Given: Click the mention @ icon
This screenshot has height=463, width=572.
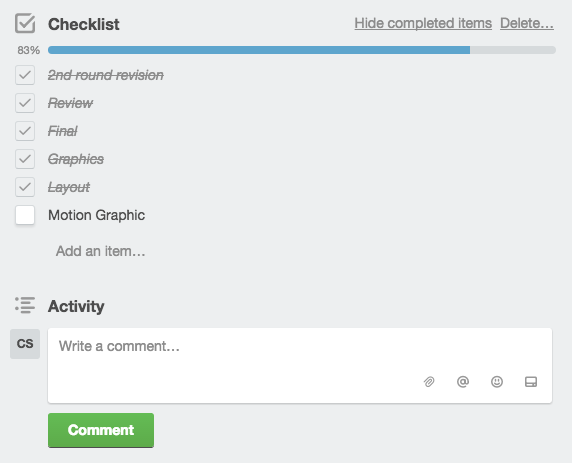Looking at the screenshot, I should click(463, 382).
